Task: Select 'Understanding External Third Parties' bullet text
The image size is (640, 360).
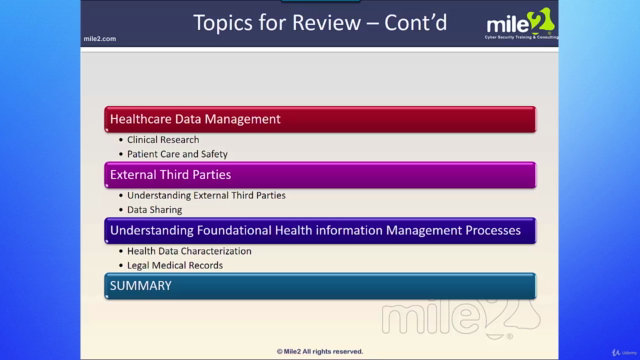Action: (x=206, y=196)
